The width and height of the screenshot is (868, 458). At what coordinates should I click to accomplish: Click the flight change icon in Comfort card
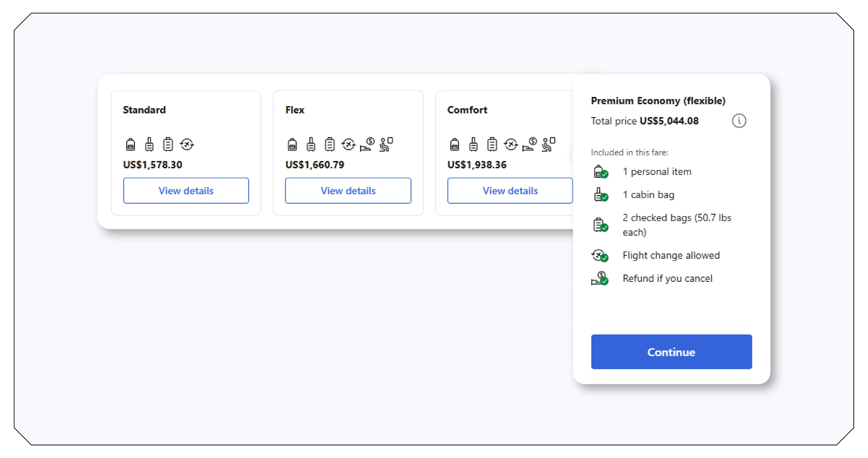[511, 145]
